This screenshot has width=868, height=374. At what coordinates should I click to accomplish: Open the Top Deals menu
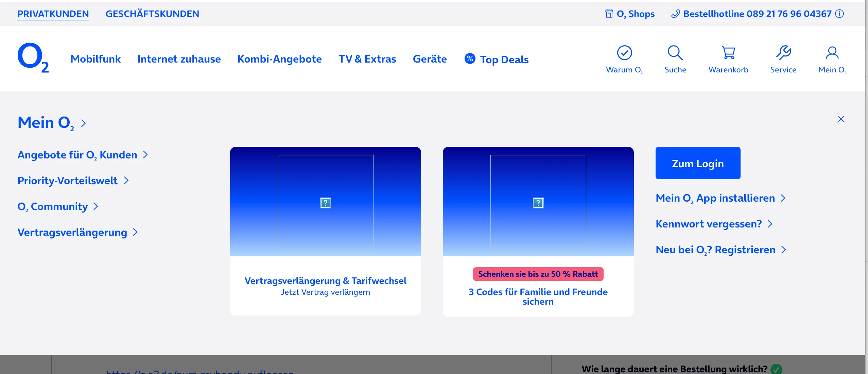point(497,60)
